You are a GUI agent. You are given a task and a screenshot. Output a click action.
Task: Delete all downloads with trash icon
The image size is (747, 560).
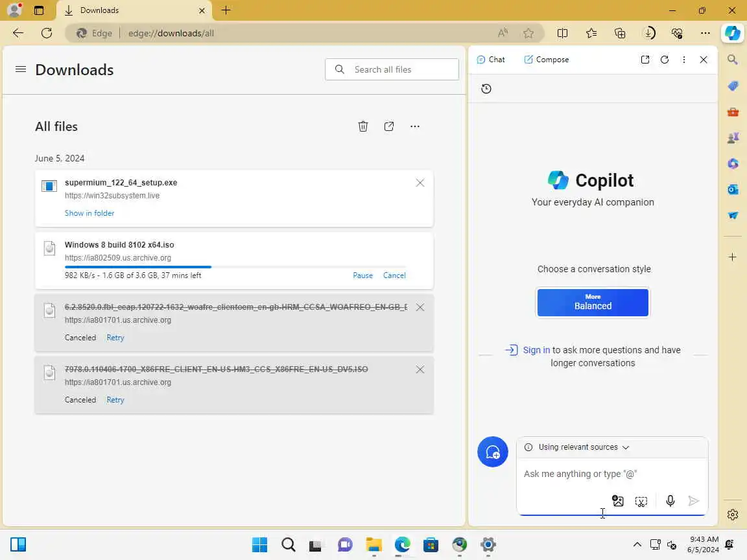[363, 126]
